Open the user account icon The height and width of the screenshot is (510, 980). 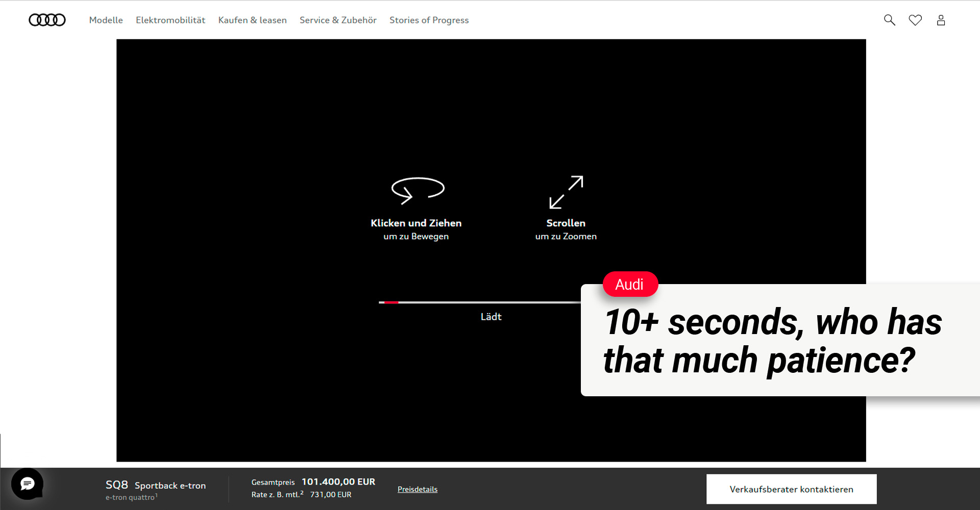[x=941, y=20]
